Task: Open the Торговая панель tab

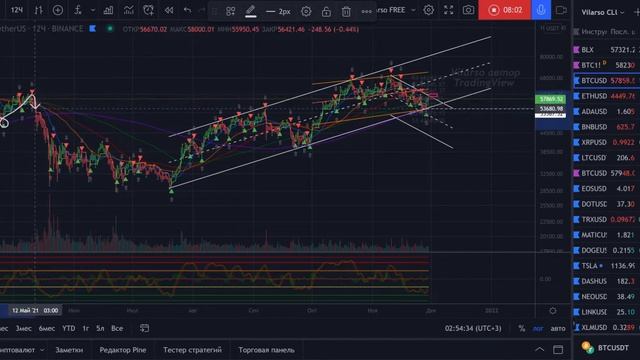Action: (267, 350)
